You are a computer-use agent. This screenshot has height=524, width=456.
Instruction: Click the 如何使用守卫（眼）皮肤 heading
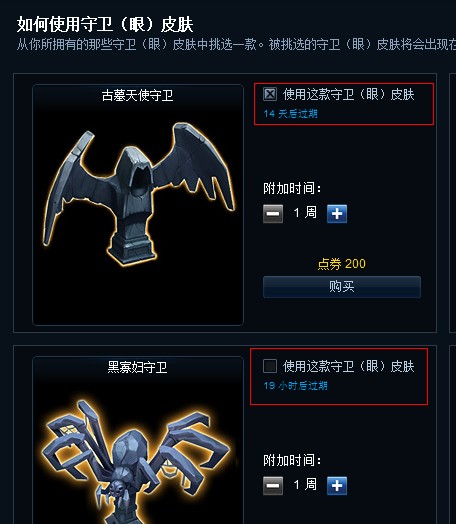[105, 25]
